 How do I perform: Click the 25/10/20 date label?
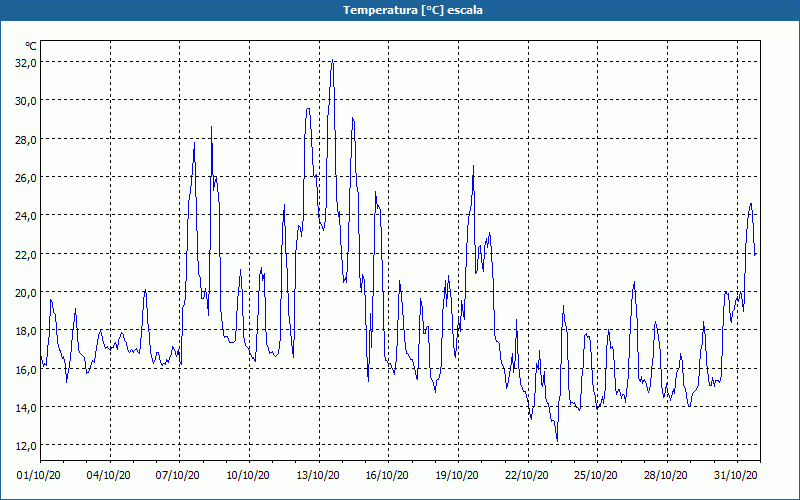(595, 475)
